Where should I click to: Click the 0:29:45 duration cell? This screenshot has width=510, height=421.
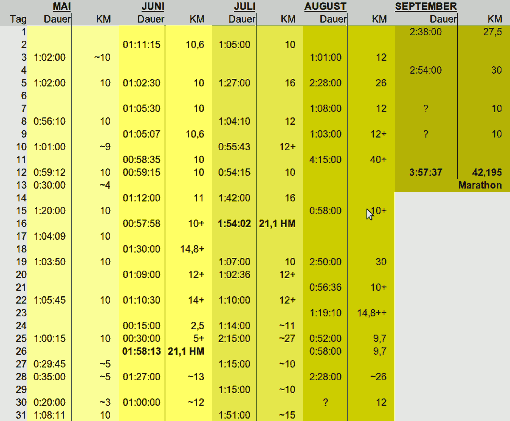click(x=49, y=364)
